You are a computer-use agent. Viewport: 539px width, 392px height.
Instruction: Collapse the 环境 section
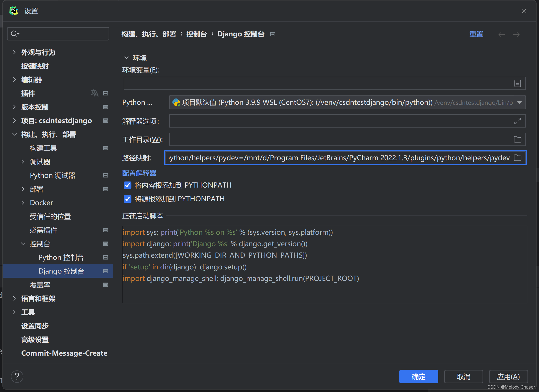(126, 58)
